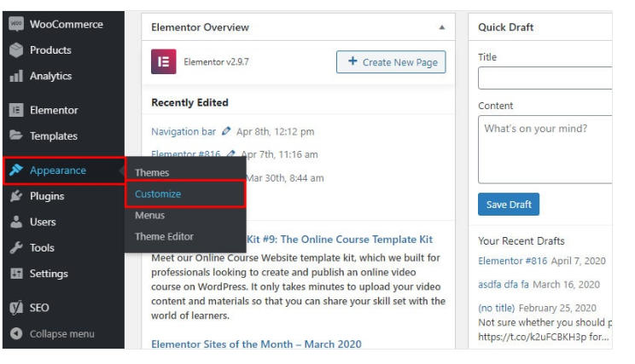Click the Elementor sidebar icon
Image resolution: width=635 pixels, height=364 pixels.
tap(16, 110)
